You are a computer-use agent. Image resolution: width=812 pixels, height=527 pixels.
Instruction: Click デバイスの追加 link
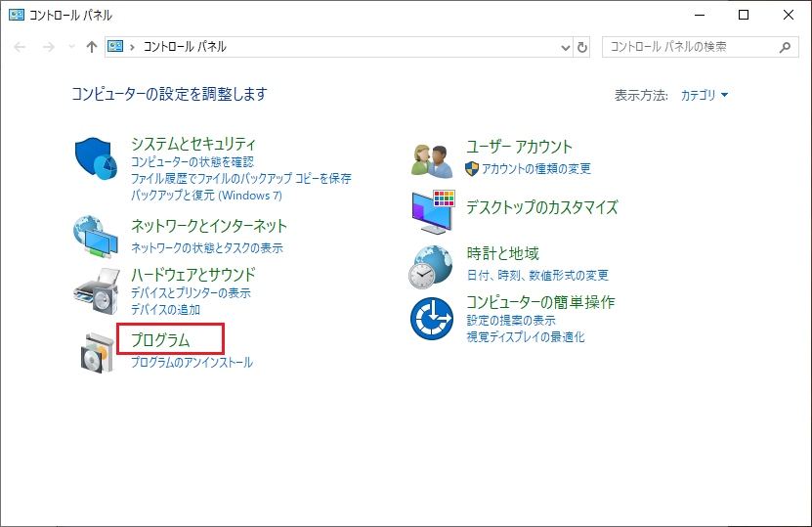pos(165,310)
